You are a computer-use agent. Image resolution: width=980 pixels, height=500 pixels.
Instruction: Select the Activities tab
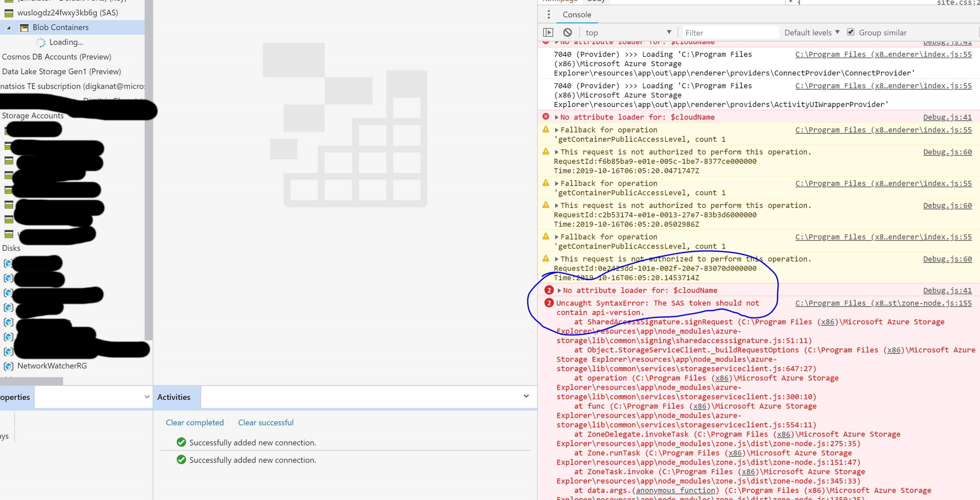[174, 397]
